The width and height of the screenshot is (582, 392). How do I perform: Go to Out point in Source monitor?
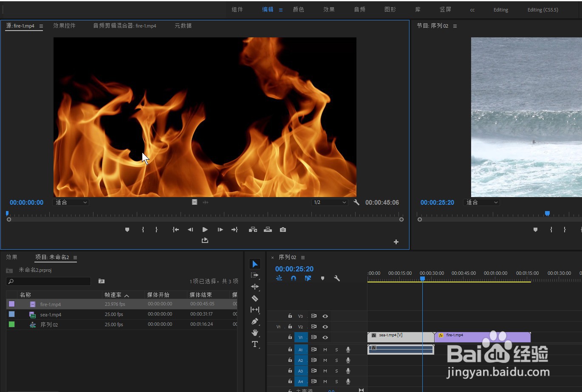pyautogui.click(x=234, y=230)
